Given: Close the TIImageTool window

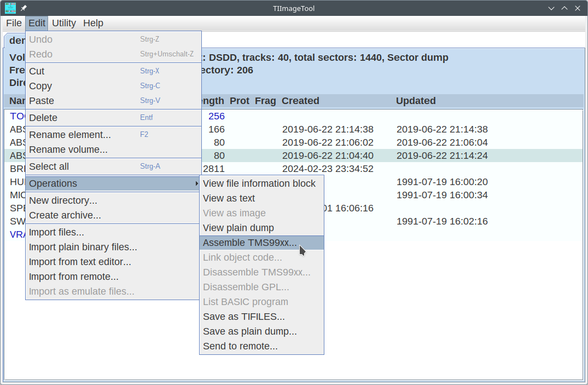Looking at the screenshot, I should [x=577, y=8].
